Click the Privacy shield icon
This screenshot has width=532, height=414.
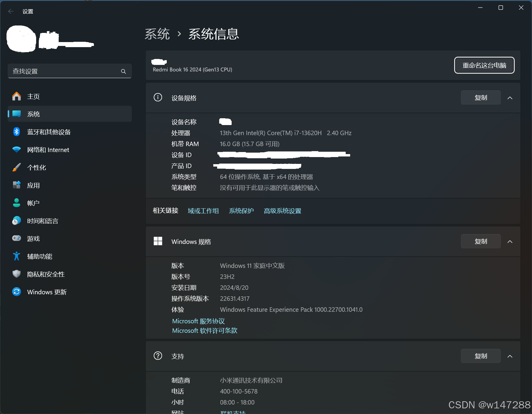pos(17,274)
